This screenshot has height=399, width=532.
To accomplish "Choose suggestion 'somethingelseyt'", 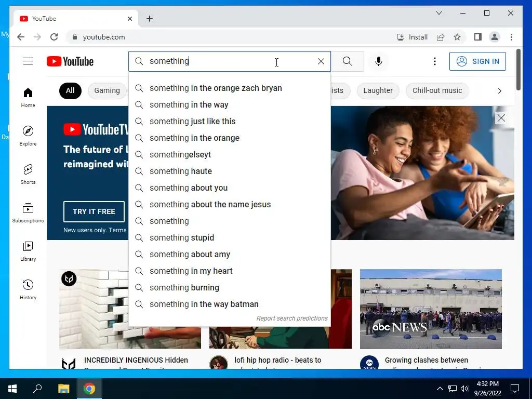I will tap(229, 155).
